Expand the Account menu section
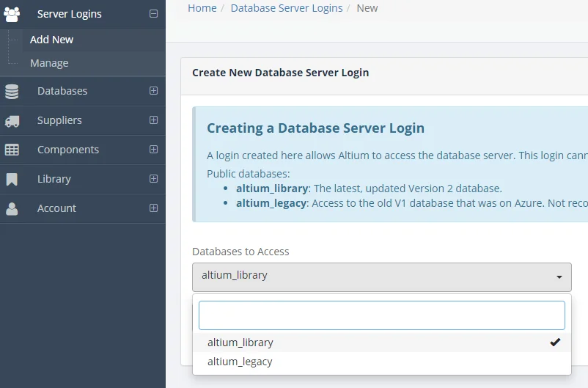Screen dimensions: 588x388 (x=153, y=208)
